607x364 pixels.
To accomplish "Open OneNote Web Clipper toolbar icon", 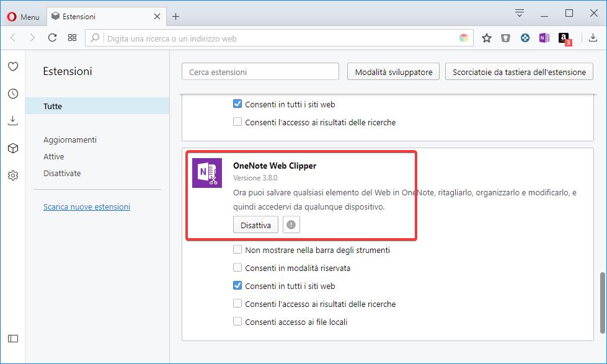I will 544,38.
